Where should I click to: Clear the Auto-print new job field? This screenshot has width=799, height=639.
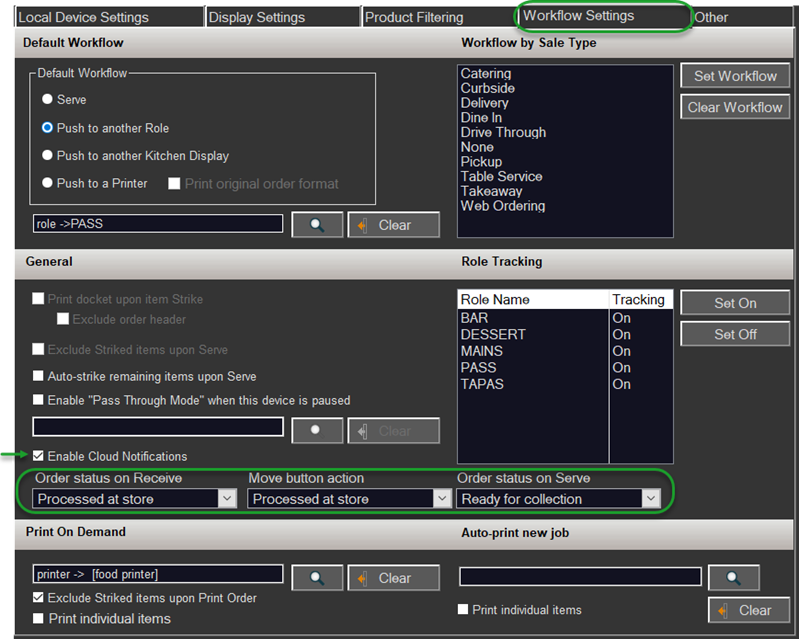click(x=749, y=610)
